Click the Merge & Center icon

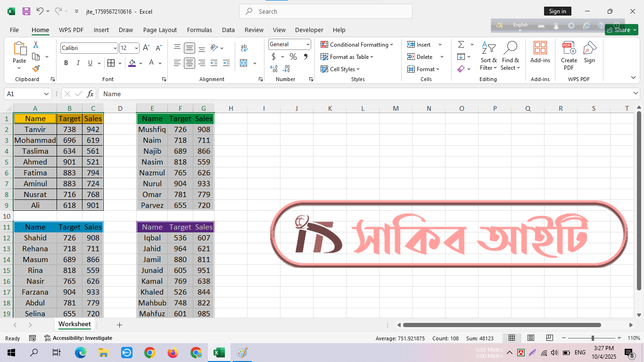pos(244,63)
